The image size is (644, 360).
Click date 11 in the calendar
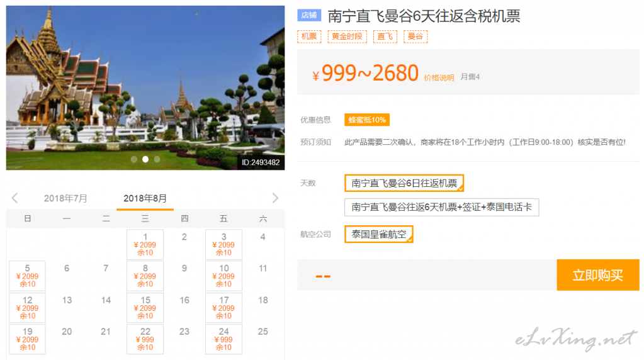pos(263,268)
